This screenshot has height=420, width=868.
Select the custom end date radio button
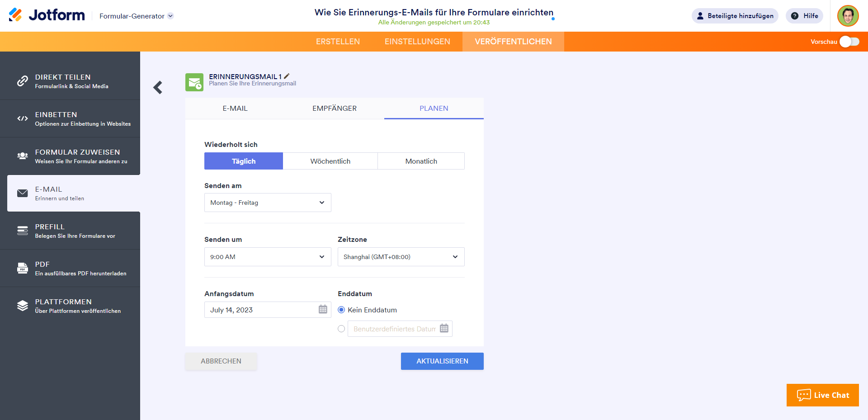(341, 329)
